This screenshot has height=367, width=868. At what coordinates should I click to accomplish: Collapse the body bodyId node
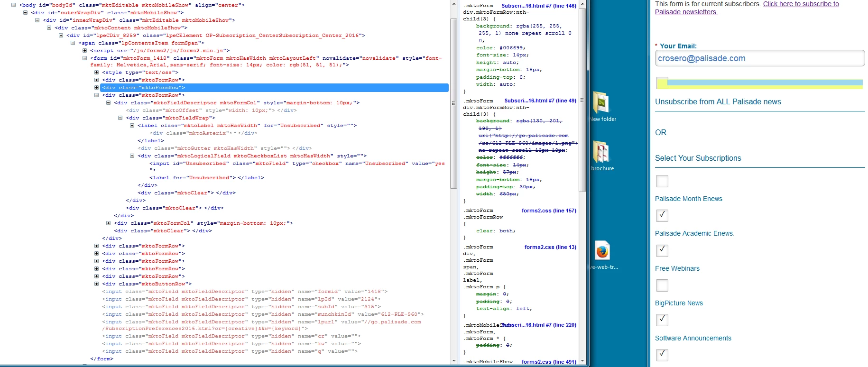tap(13, 5)
